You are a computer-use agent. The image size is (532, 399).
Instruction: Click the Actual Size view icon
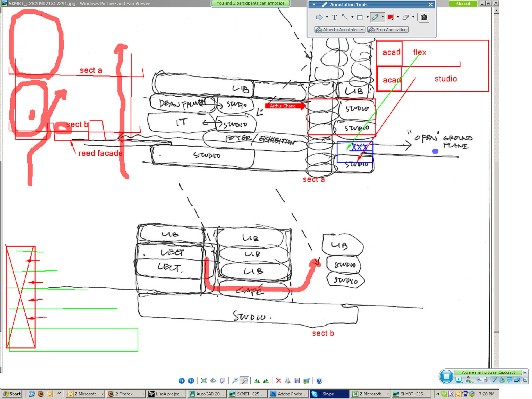[213, 381]
